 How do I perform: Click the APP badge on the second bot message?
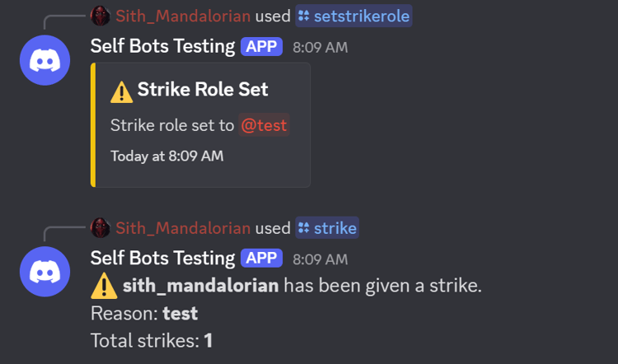[x=262, y=259]
